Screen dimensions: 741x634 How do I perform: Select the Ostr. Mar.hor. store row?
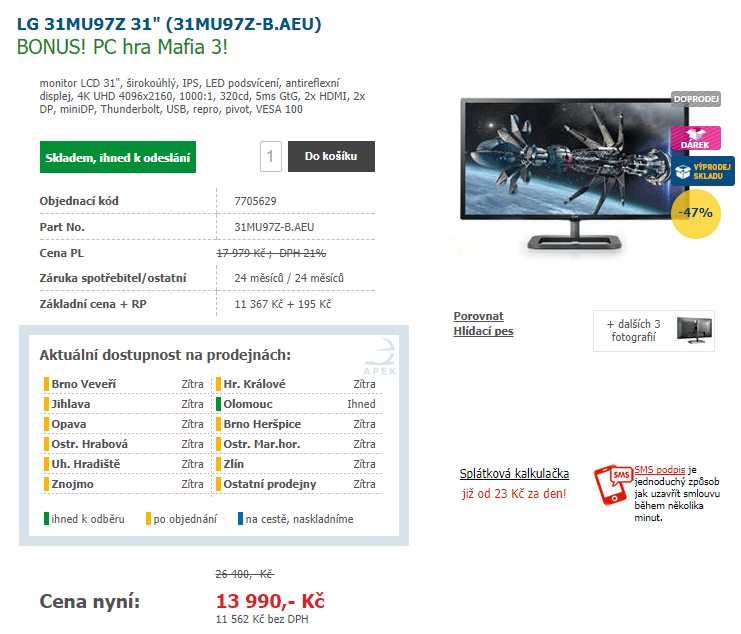click(296, 444)
